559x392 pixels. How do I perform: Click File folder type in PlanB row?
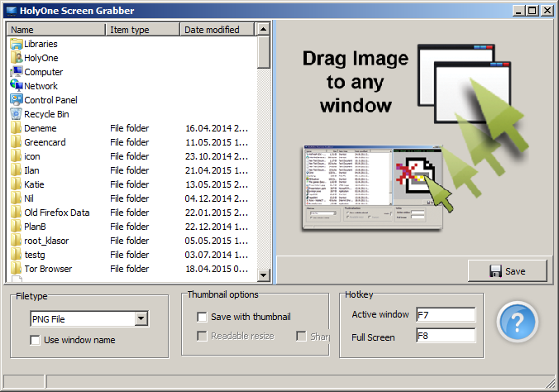[x=129, y=227]
